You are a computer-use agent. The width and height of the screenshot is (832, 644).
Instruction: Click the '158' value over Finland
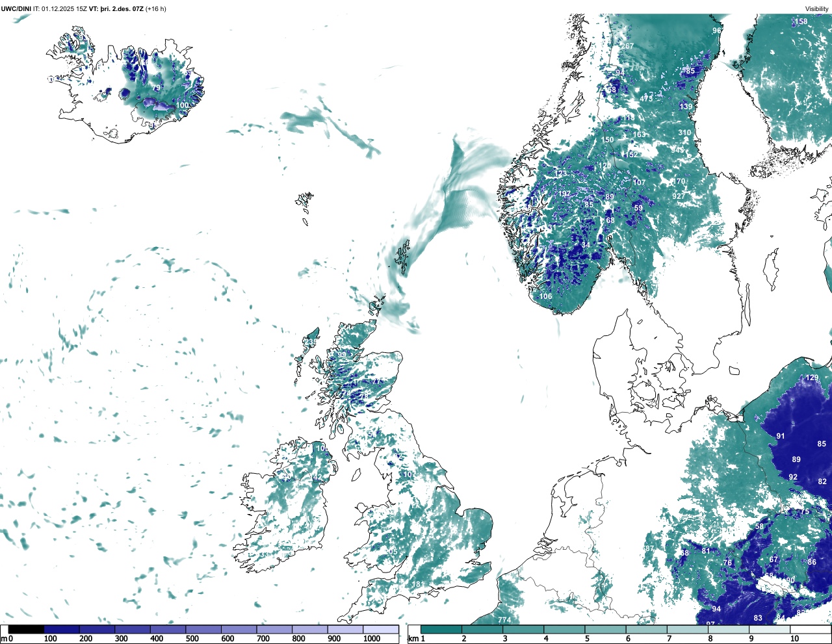pos(801,21)
